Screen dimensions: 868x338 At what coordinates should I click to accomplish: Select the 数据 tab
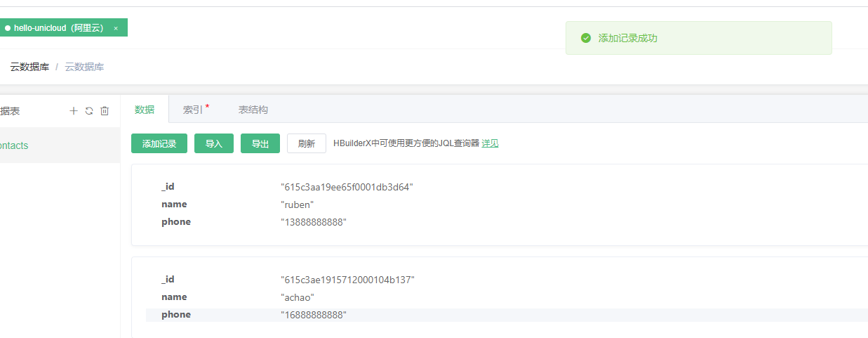pyautogui.click(x=145, y=110)
